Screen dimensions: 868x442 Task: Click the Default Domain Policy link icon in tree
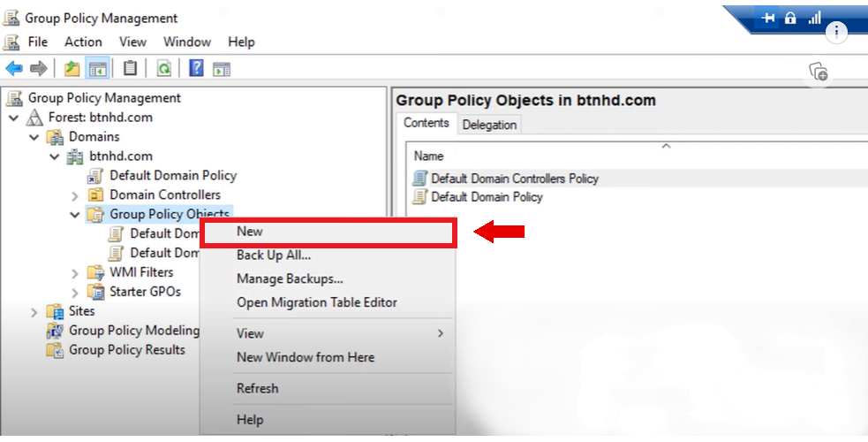point(95,176)
